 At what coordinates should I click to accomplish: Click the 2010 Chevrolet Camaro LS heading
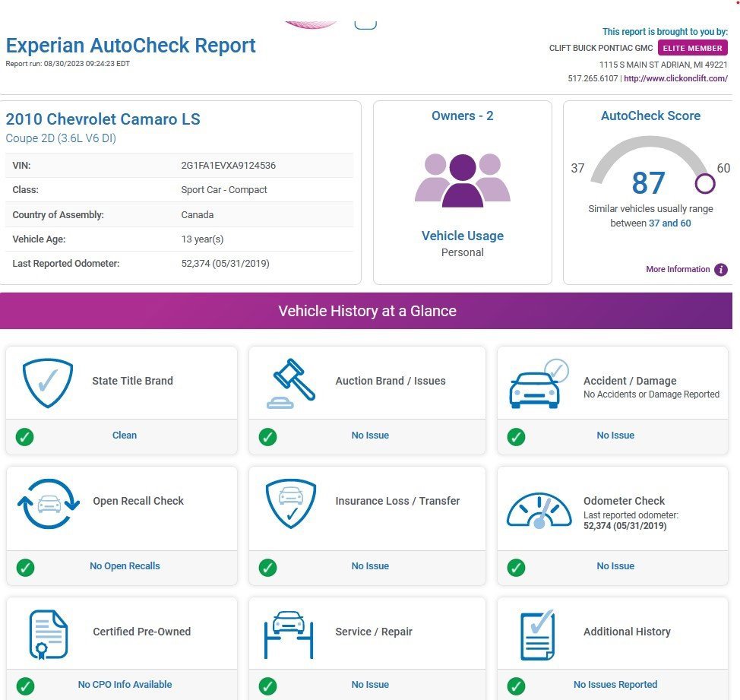coord(103,119)
